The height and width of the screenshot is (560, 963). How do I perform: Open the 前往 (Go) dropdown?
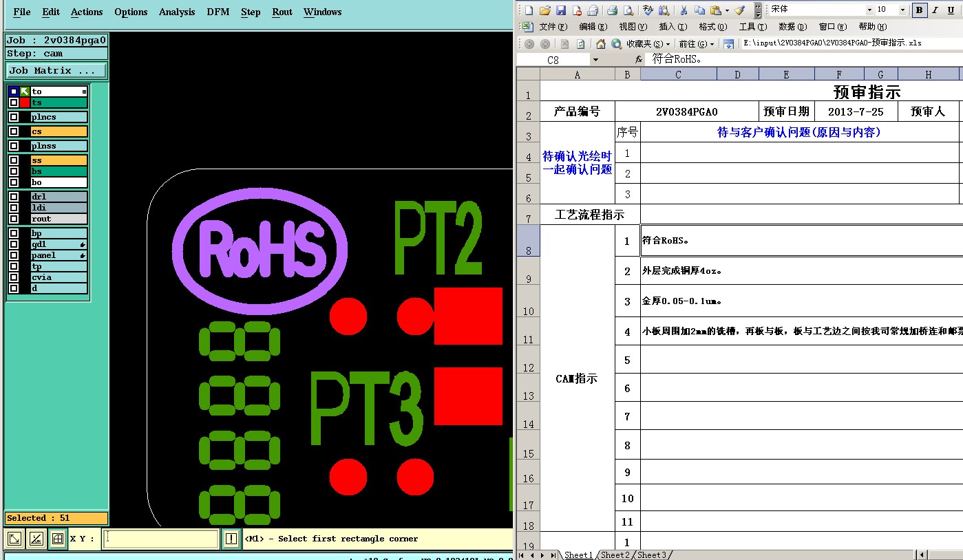point(697,43)
